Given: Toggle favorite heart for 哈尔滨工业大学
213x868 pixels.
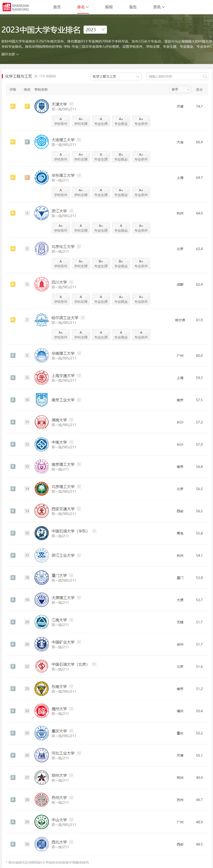Looking at the screenshot, I should coord(83,318).
